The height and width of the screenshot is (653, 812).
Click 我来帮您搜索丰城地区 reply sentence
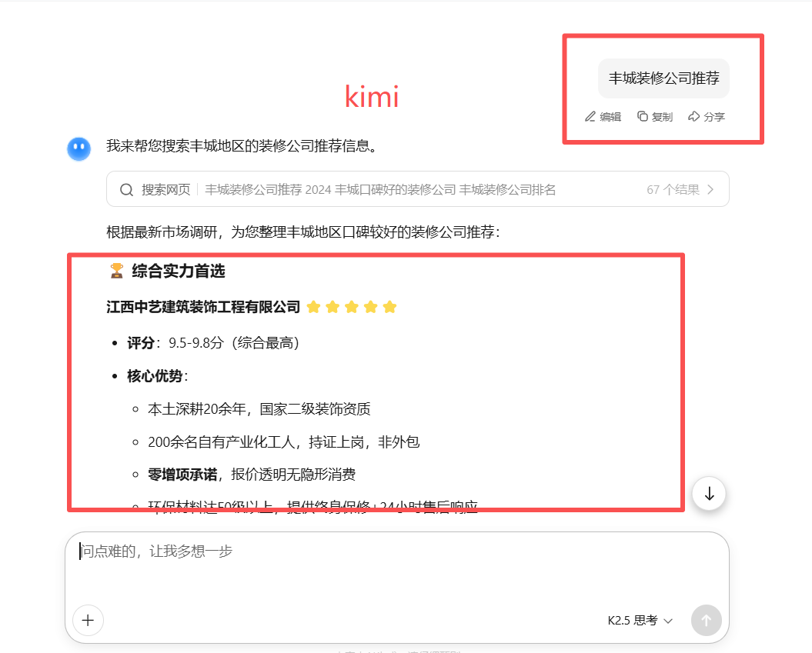(242, 146)
